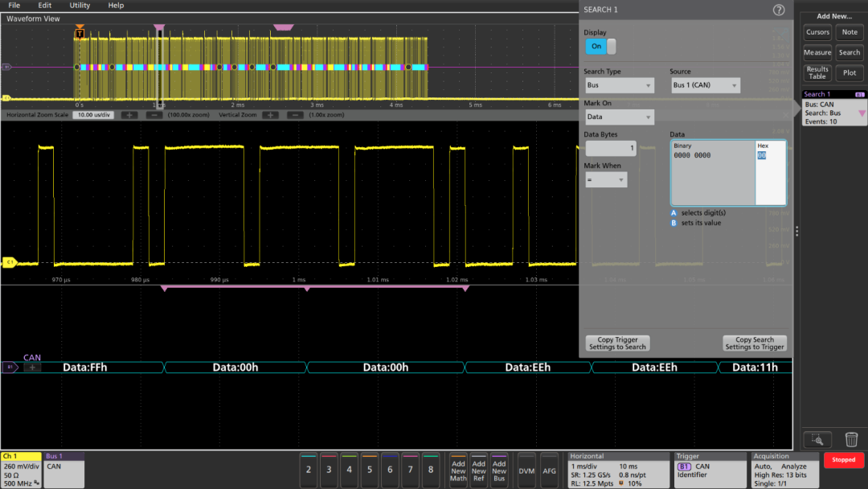Turn on channel 2

click(309, 469)
